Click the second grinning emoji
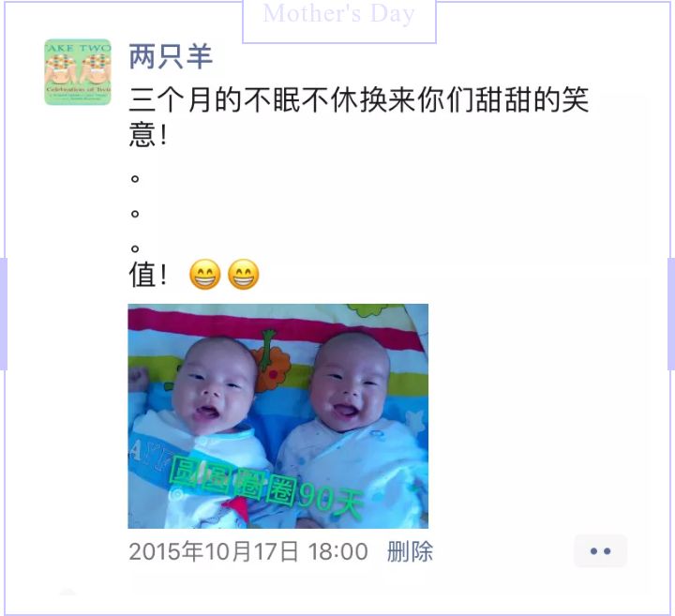675x616 pixels. (243, 274)
